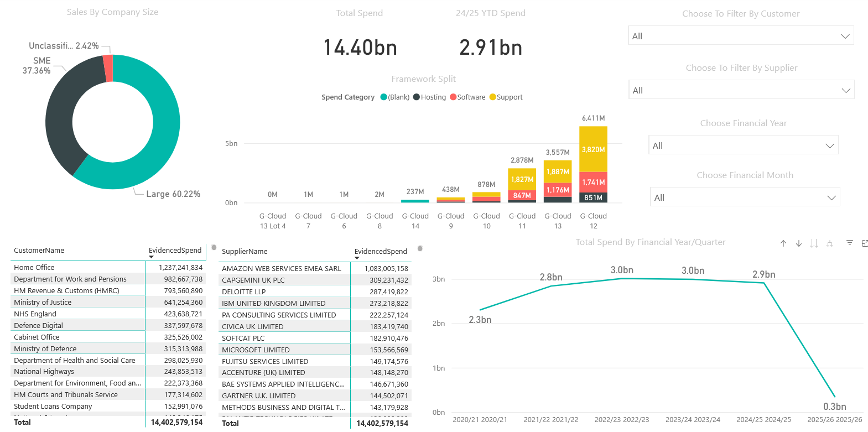Open the Filter By Supplier dropdown
Viewport: 868px width, 432px height.
(845, 91)
